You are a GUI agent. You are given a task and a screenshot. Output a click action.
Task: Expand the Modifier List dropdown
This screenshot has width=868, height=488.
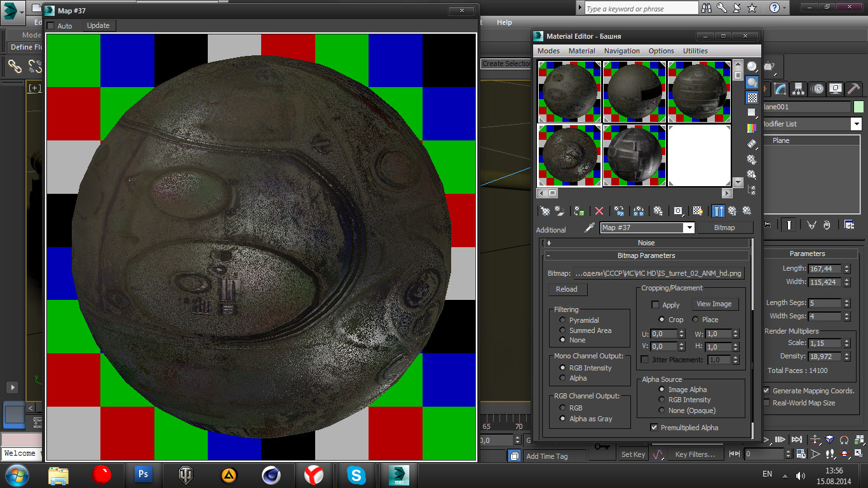pyautogui.click(x=856, y=124)
